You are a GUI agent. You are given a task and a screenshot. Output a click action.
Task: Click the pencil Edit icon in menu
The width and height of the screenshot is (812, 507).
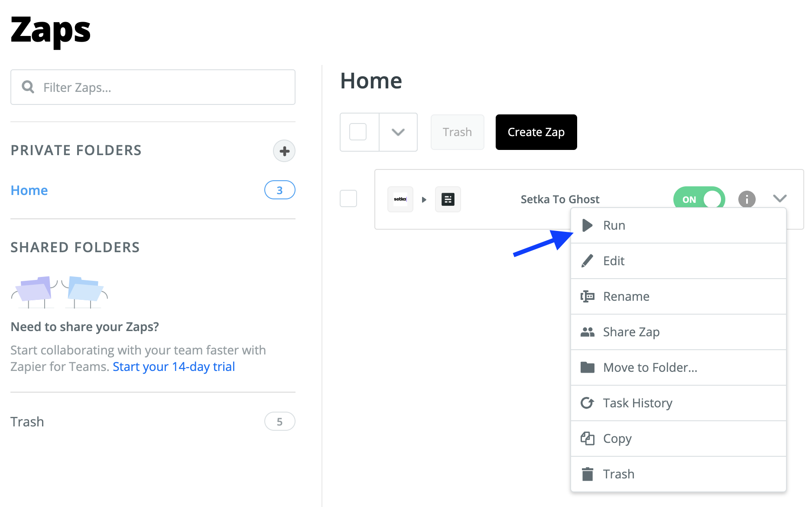click(587, 261)
